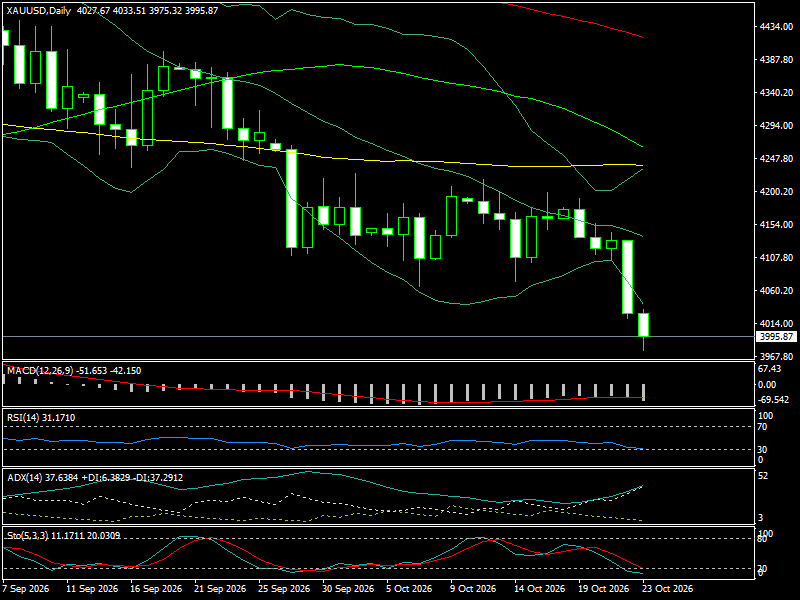Select the 25 Sep 2026 date label

click(x=284, y=589)
